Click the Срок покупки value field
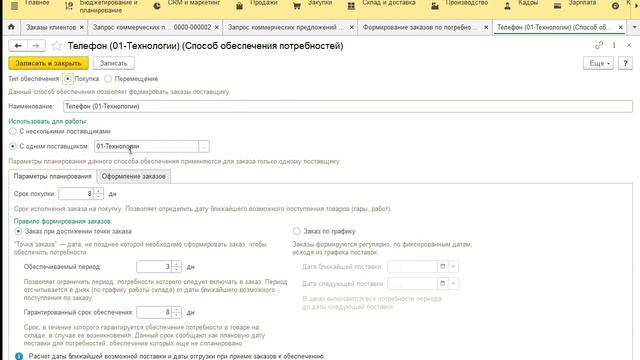640x360 pixels. pos(76,193)
